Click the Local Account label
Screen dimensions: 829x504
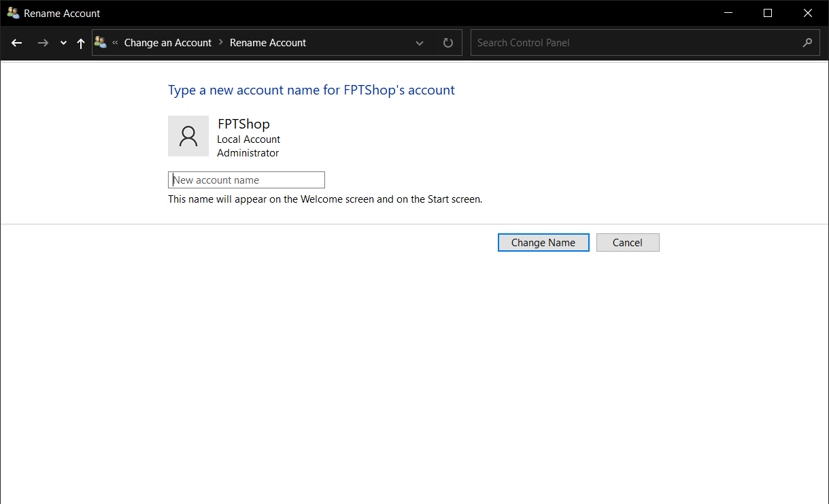click(x=248, y=139)
